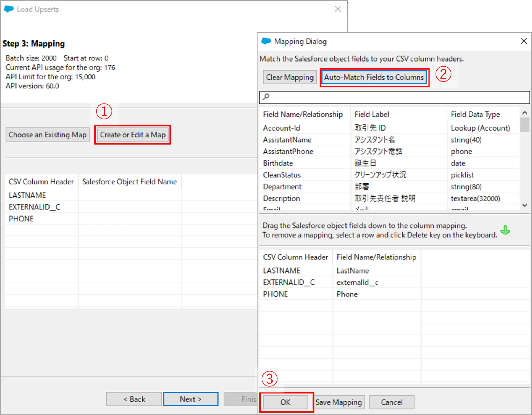Select EXTERNALID__C mapping row in Mapping Dialog

394,282
